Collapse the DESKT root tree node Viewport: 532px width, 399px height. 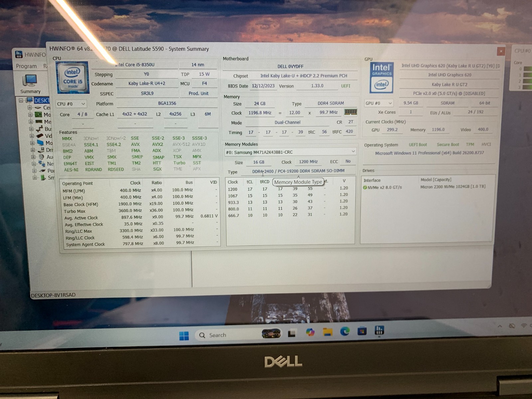coord(21,100)
